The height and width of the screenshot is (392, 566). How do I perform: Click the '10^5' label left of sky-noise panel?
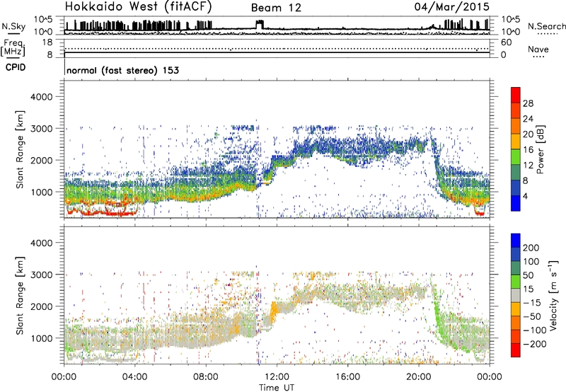[43, 20]
